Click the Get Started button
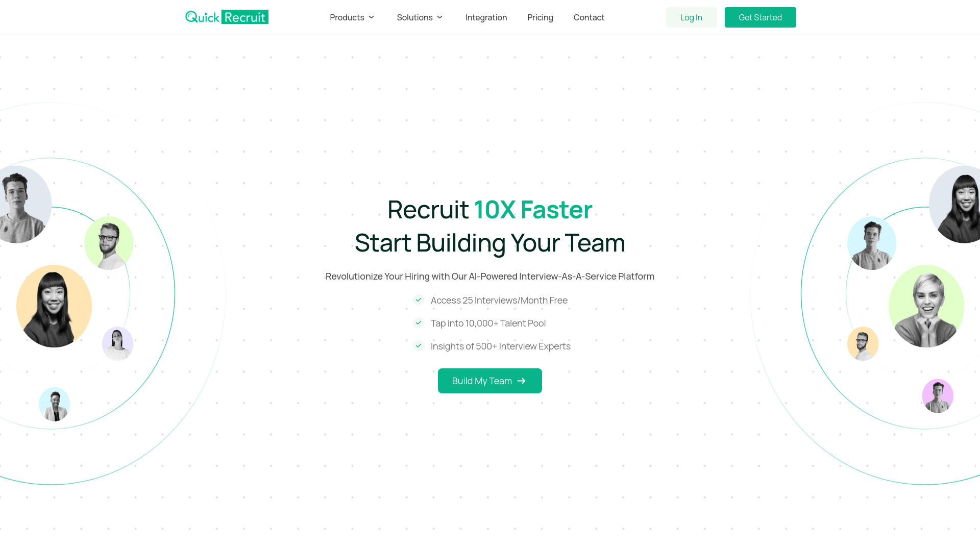Image resolution: width=980 pixels, height=551 pixels. pyautogui.click(x=760, y=17)
